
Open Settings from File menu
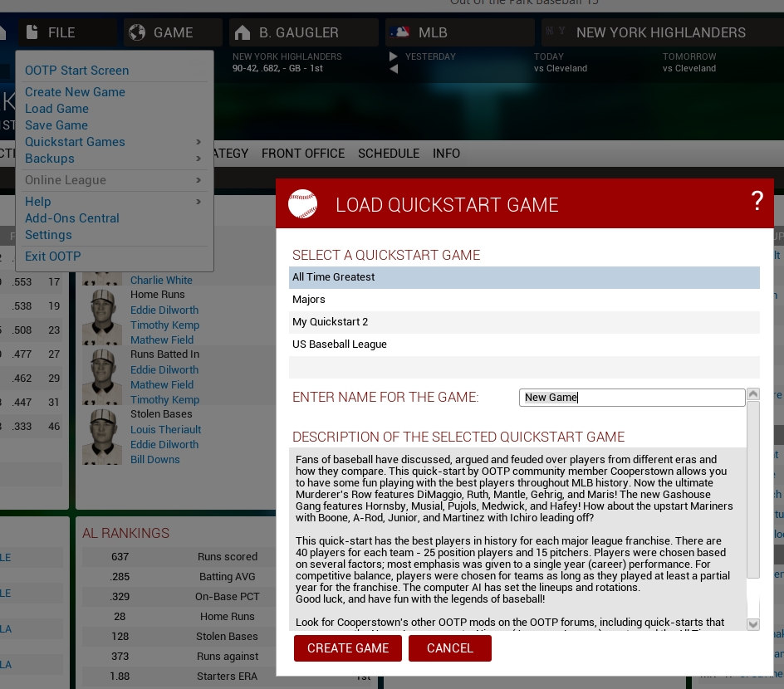(48, 235)
